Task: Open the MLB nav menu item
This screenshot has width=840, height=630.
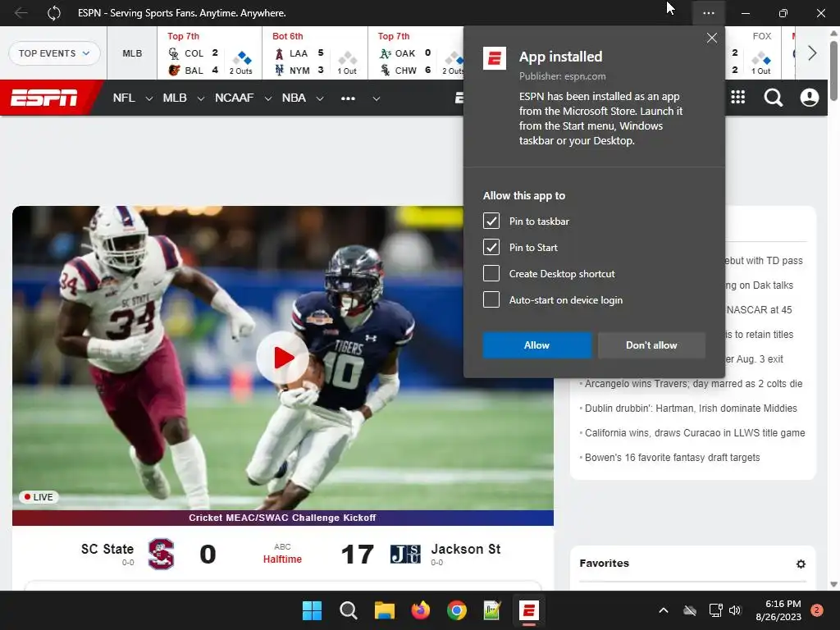Action: click(x=175, y=98)
